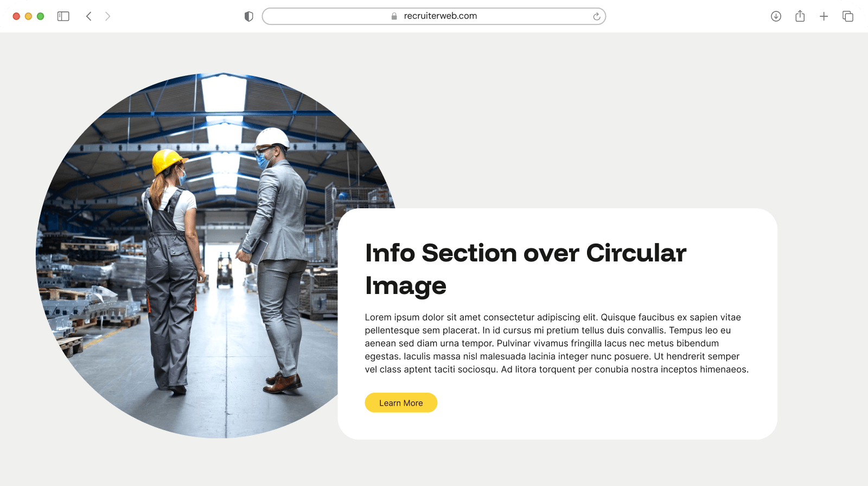Toggle the Safari sidebar icon
This screenshot has width=868, height=486.
(63, 16)
